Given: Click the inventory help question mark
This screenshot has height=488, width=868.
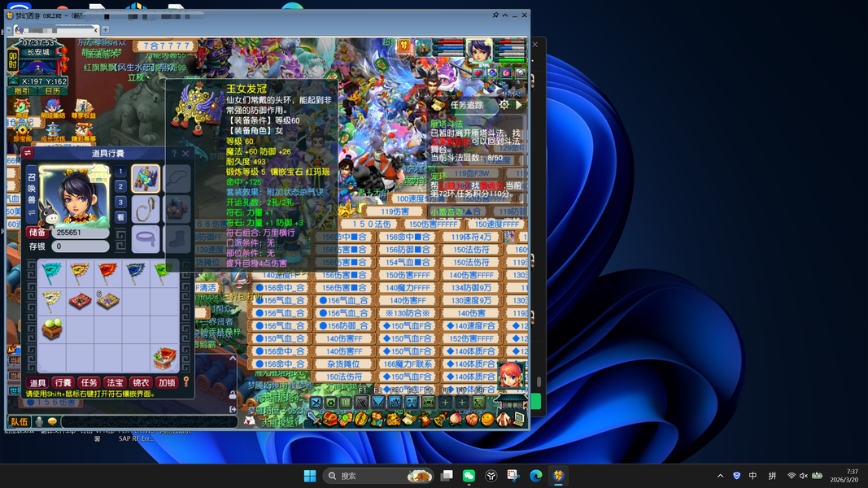Looking at the screenshot, I should coord(174,153).
